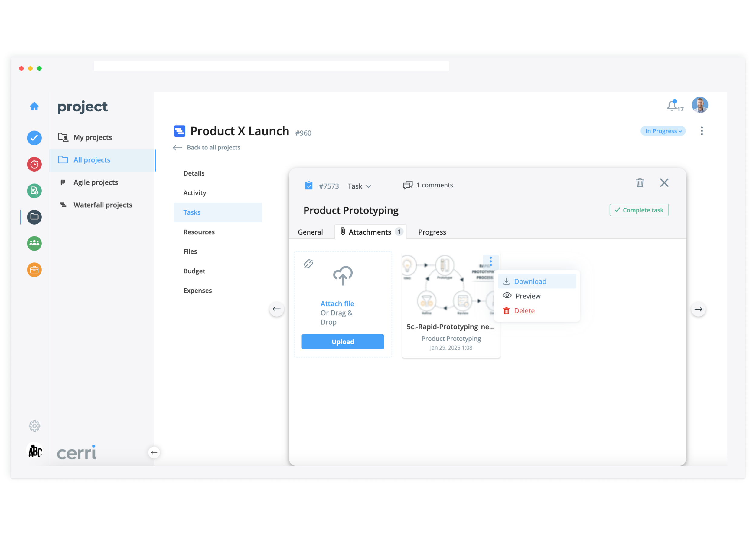Click the Preview eye option
The height and width of the screenshot is (555, 756).
(x=527, y=296)
